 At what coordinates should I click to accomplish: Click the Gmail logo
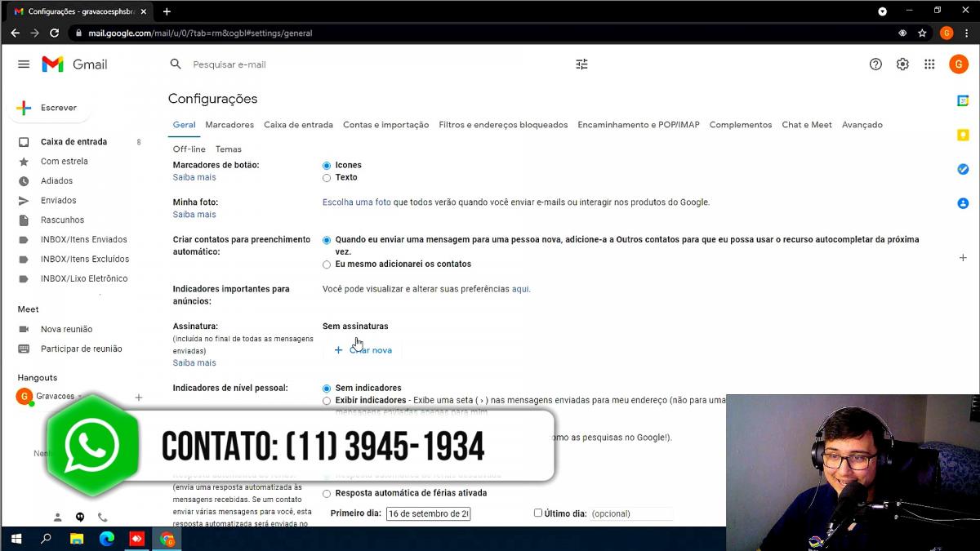pos(74,64)
